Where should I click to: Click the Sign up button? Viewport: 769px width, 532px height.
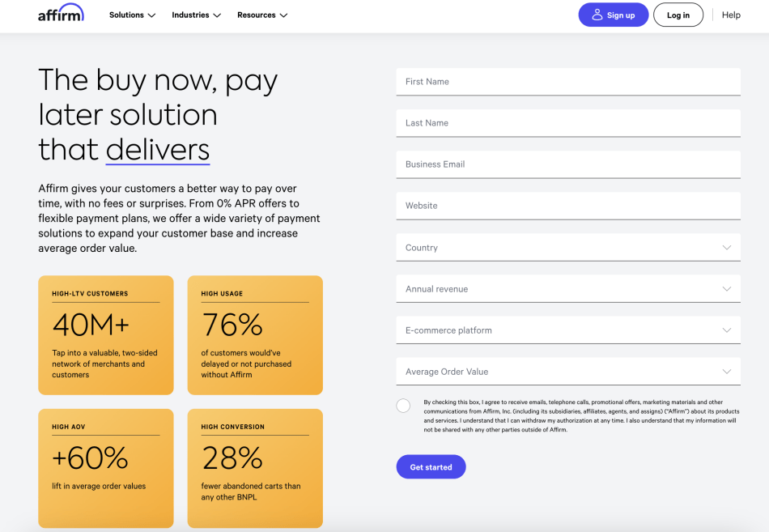click(613, 15)
